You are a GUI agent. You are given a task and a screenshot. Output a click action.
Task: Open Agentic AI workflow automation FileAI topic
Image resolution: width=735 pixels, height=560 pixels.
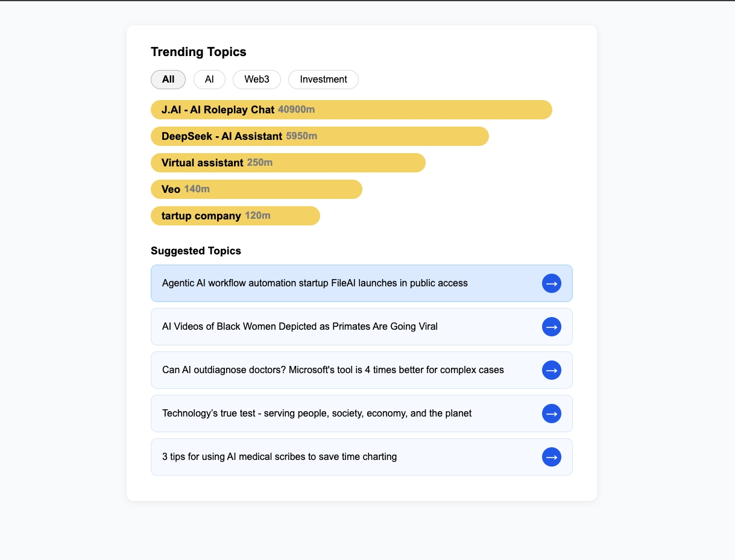click(362, 283)
